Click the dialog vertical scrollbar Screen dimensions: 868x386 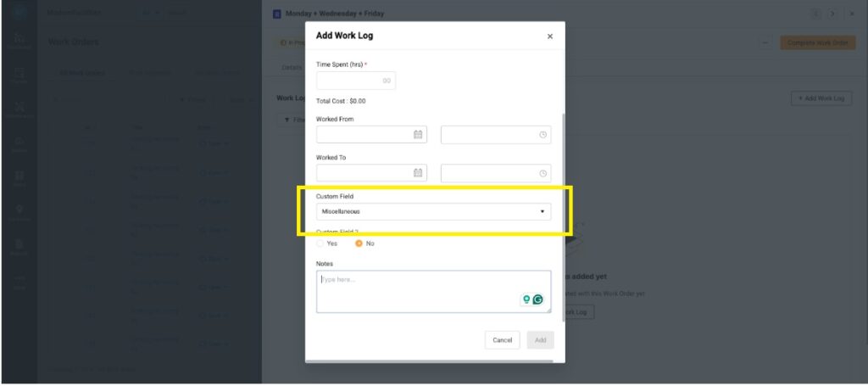(x=563, y=217)
